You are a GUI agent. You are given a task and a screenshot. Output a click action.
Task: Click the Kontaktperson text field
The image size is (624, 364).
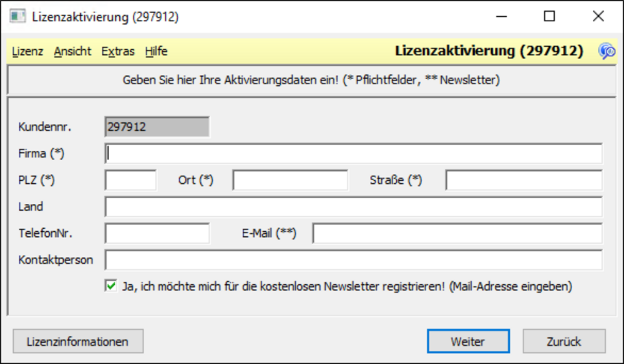tap(354, 260)
